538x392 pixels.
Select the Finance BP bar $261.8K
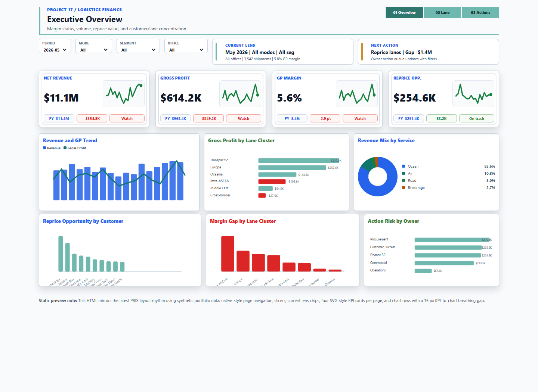pos(448,255)
